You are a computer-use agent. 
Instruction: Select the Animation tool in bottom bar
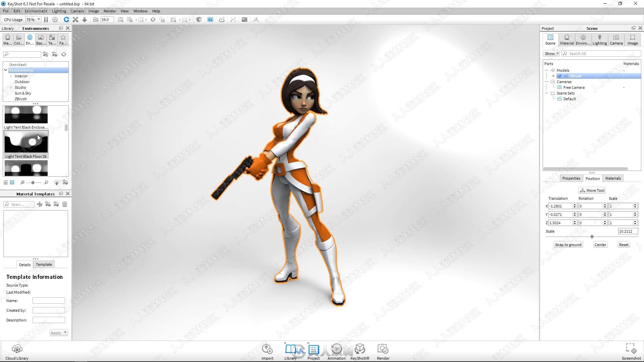pos(337,351)
